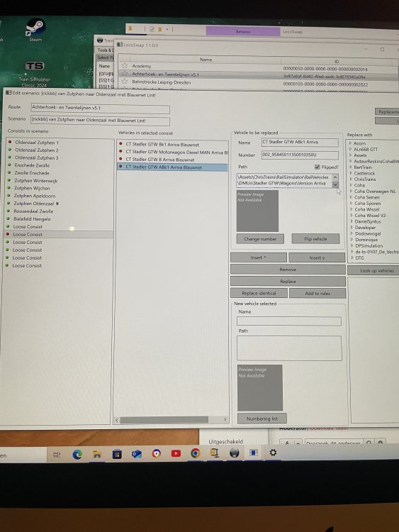Screen dimensions: 399x532
Task: Expand the Castlerock tree node
Action: (351, 173)
